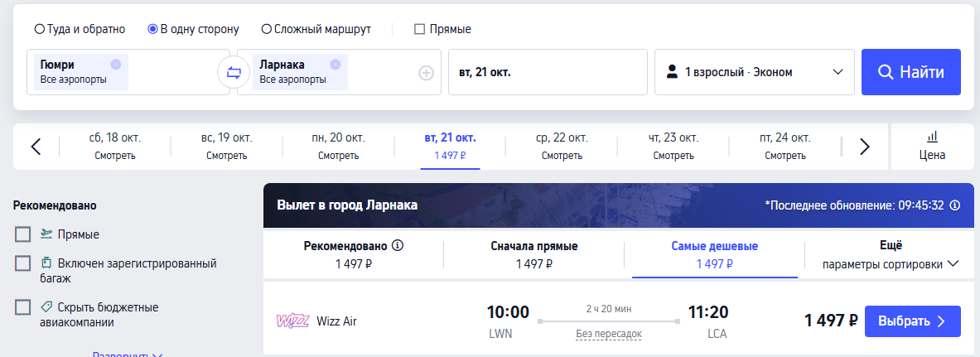The height and width of the screenshot is (357, 980).
Task: Click info icon next to Рекомендовано tab
Action: click(398, 245)
